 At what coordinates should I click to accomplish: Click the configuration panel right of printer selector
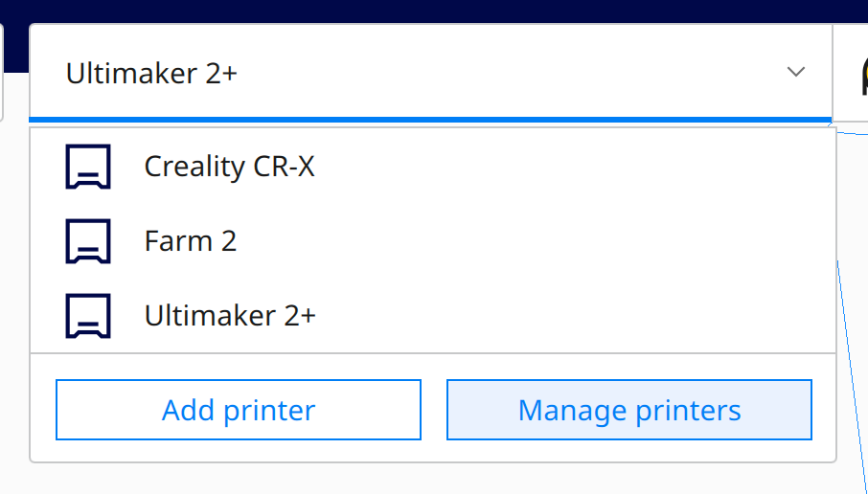point(851,72)
